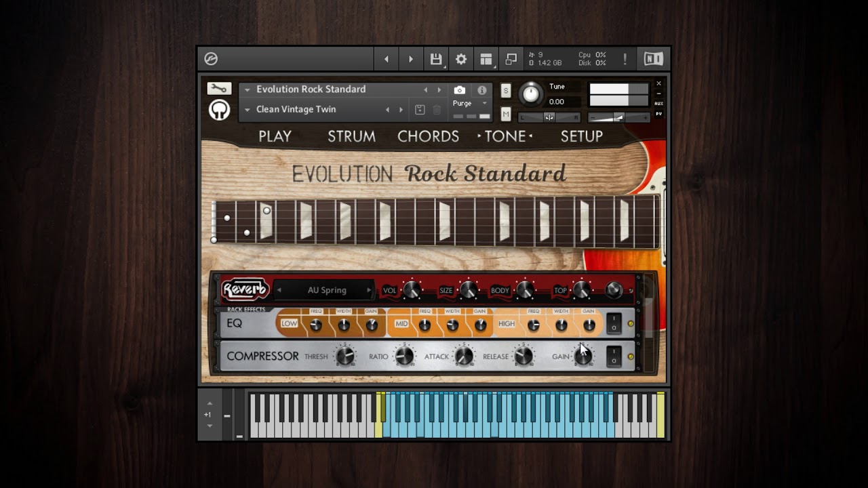Toggle the Mute M button
This screenshot has width=868, height=488.
point(505,114)
